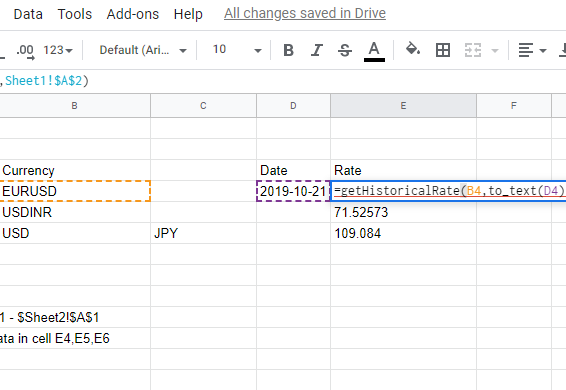The image size is (566, 390).
Task: Expand the merge cells options arrow
Action: point(495,51)
